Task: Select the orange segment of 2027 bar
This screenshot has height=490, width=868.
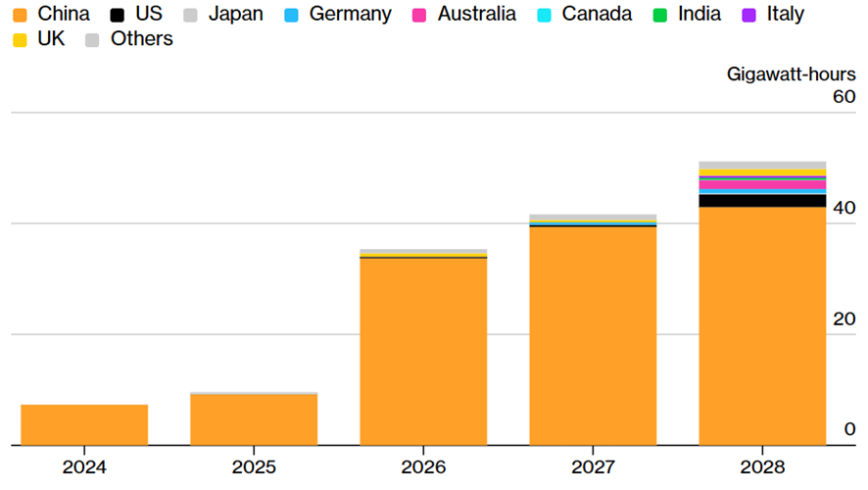Action: (593, 335)
